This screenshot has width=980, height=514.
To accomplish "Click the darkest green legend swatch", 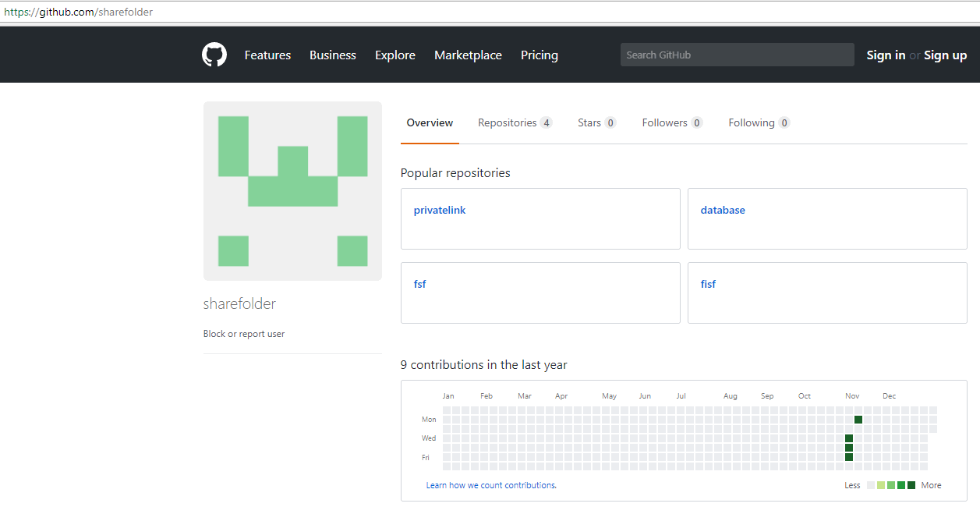I will 911,485.
